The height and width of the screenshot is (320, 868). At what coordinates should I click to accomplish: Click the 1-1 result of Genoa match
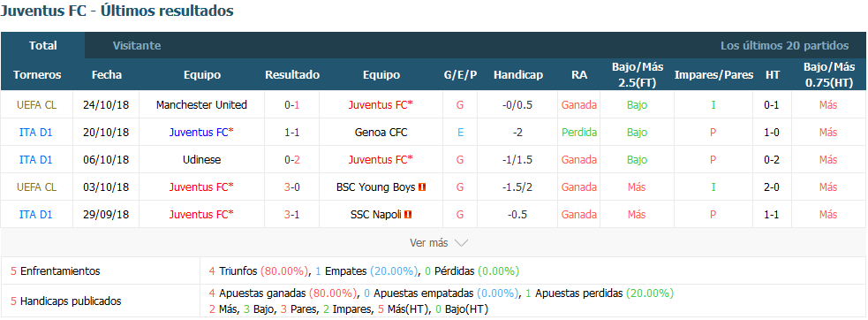291,133
